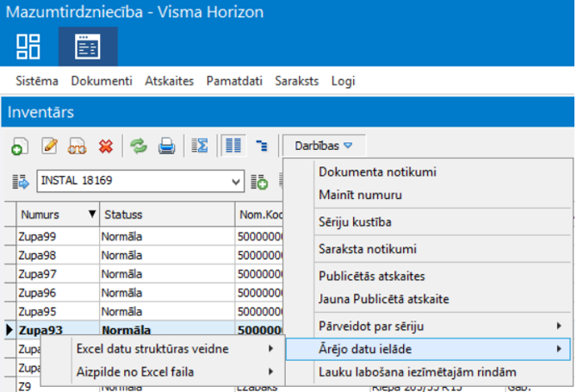Select the Zupa93 row cell

pos(58,330)
